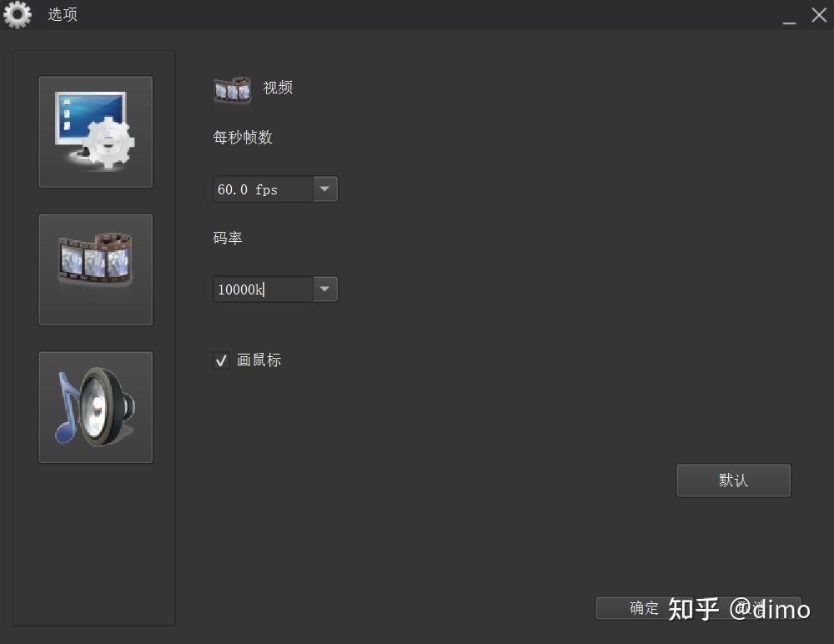Click the 每秒帧数 label
Screen dimensions: 834x644
point(243,138)
